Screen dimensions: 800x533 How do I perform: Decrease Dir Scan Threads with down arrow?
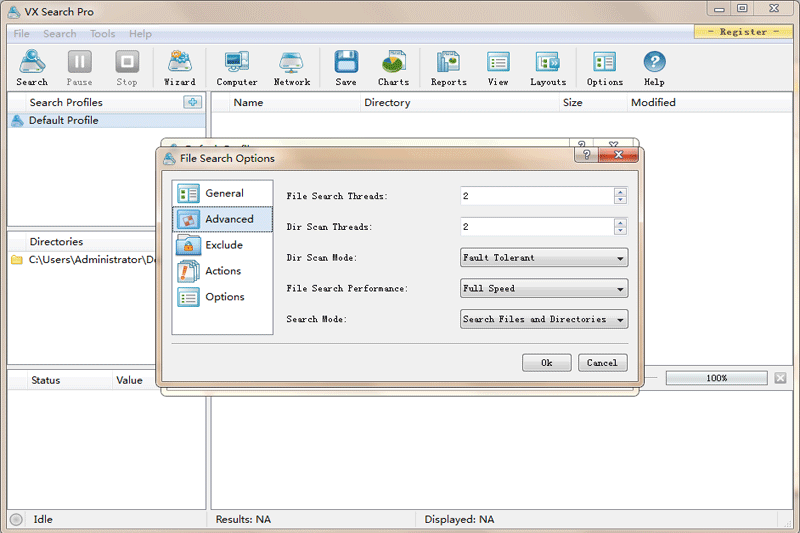pos(620,231)
